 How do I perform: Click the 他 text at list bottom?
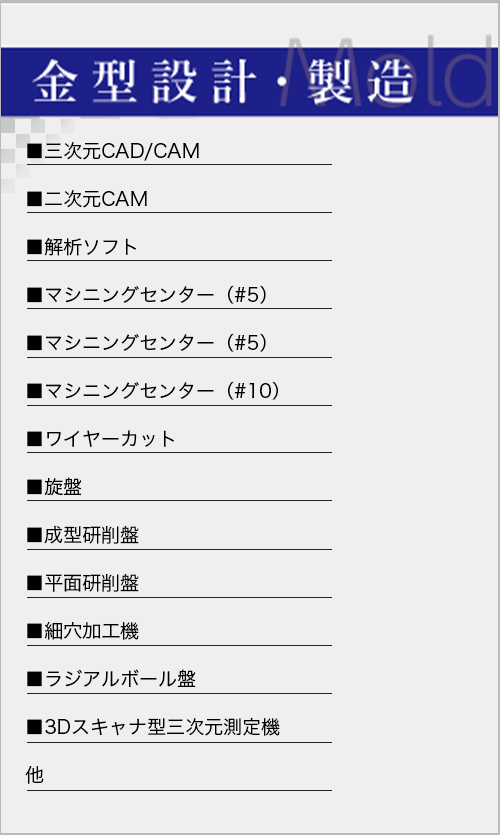tap(35, 776)
